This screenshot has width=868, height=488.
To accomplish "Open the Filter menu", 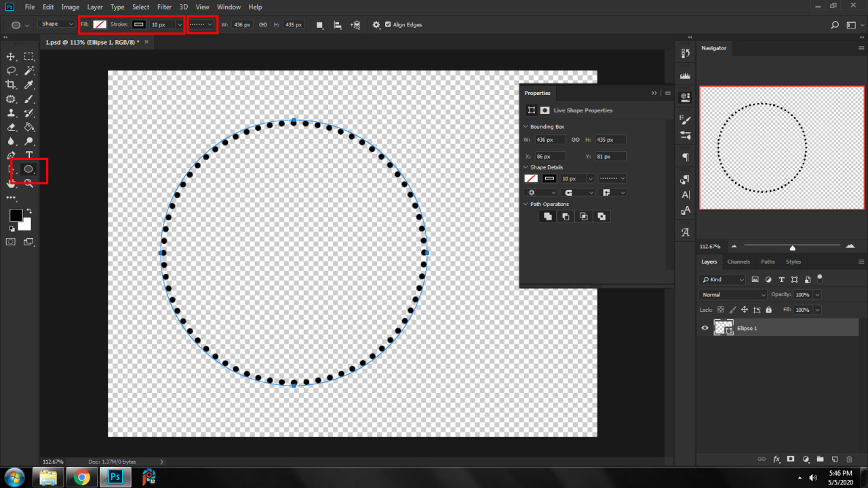I will (164, 7).
